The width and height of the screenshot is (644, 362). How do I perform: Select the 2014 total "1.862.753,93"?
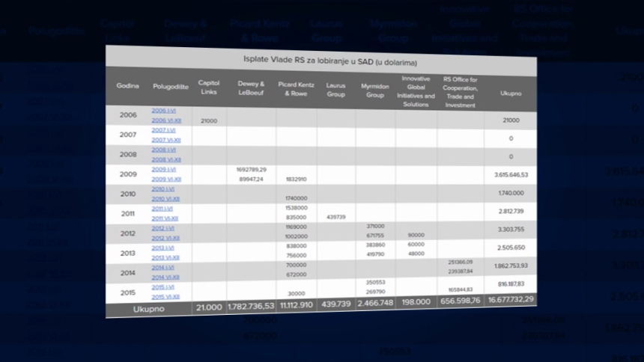pyautogui.click(x=511, y=266)
